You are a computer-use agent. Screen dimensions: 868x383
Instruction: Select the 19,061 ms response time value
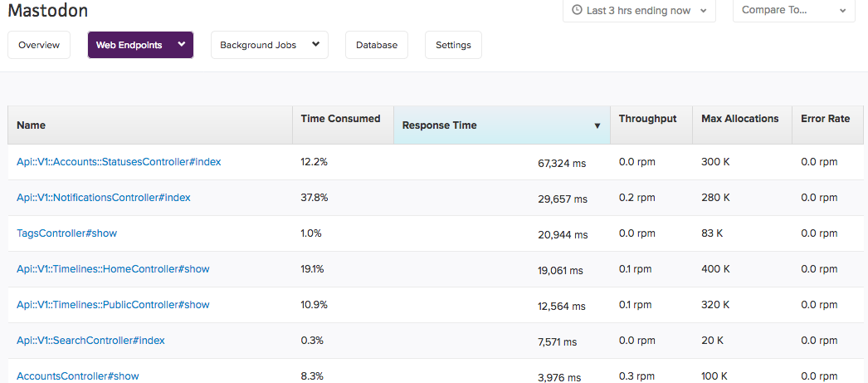[x=560, y=271]
